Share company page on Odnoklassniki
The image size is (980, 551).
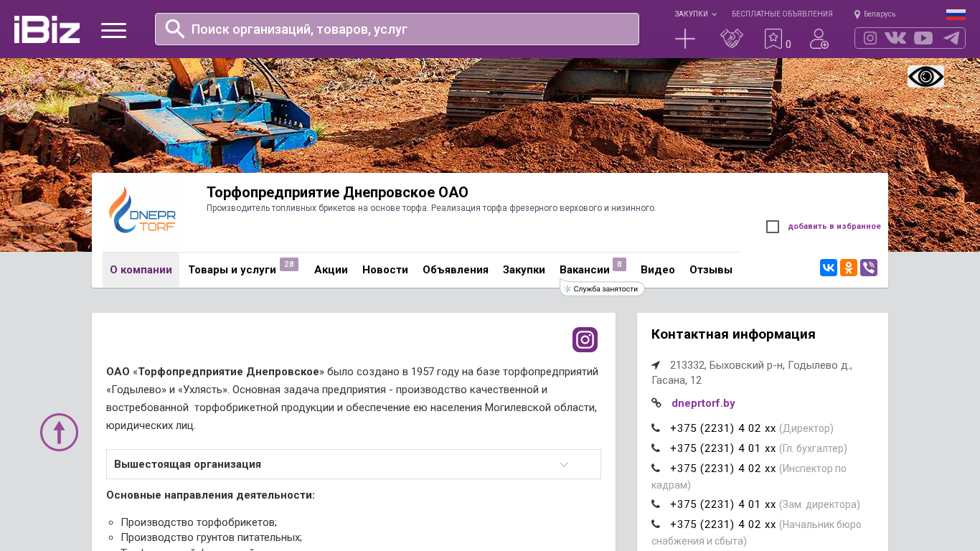849,268
